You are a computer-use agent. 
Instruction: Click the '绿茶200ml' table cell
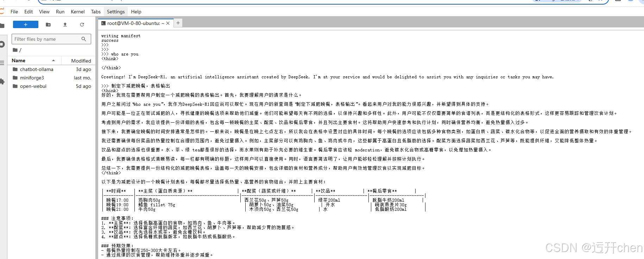pos(329,200)
